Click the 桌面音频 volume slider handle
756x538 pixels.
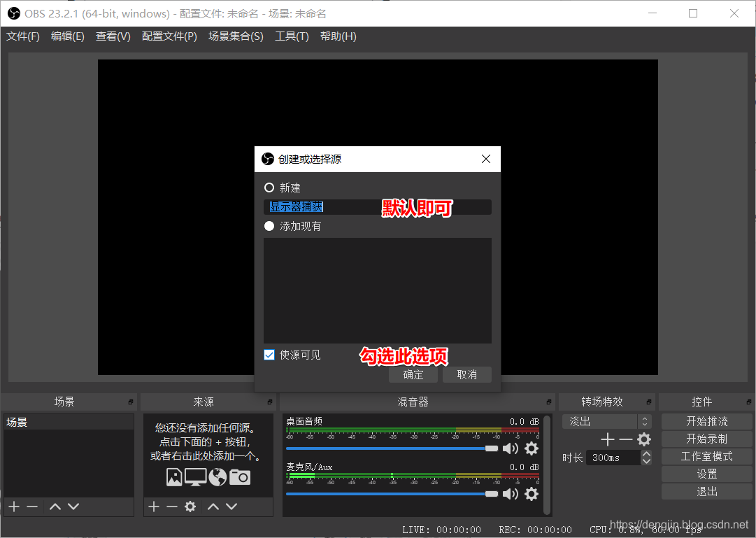tap(492, 448)
